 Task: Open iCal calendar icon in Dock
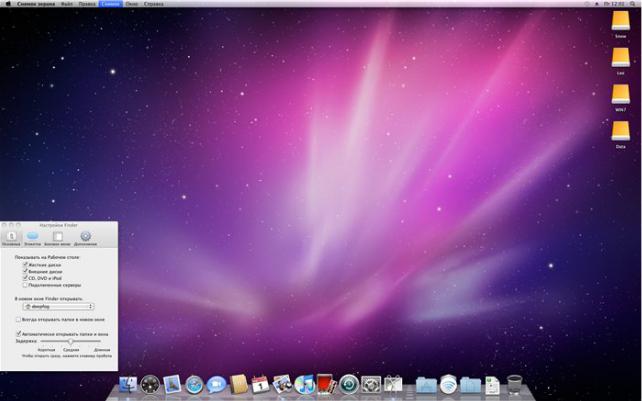(x=260, y=385)
